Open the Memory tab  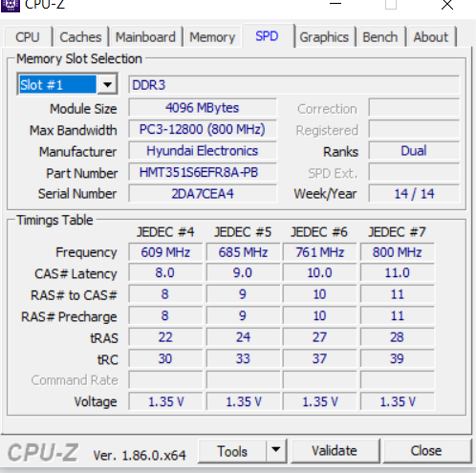pyautogui.click(x=212, y=37)
